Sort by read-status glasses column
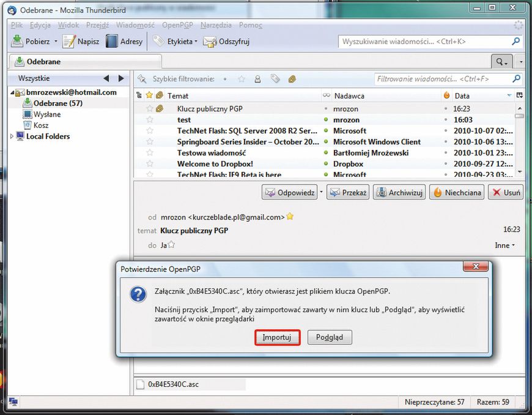The height and width of the screenshot is (415, 532). click(327, 95)
